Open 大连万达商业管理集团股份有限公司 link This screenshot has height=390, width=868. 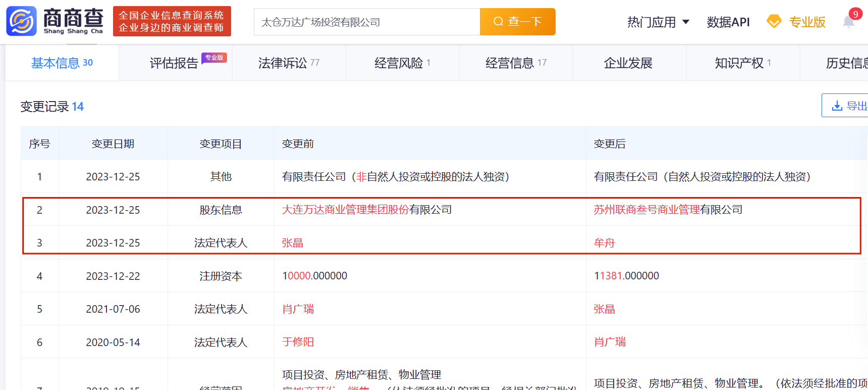(367, 210)
